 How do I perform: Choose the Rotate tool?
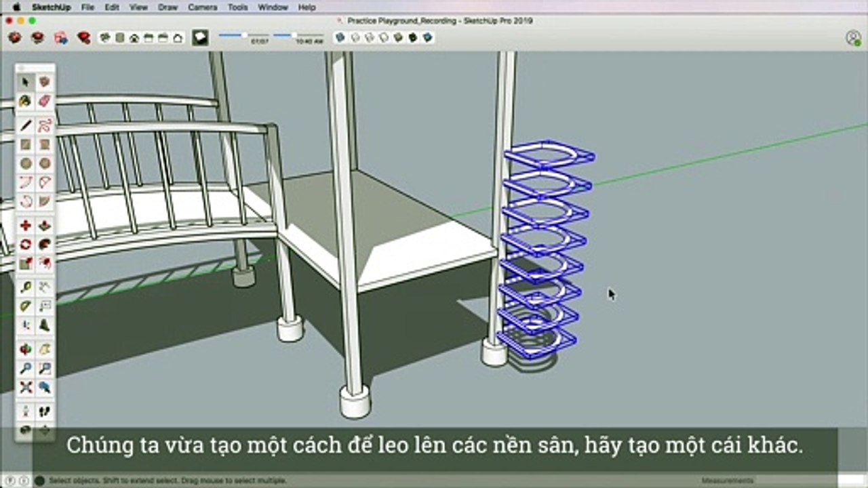click(x=26, y=245)
